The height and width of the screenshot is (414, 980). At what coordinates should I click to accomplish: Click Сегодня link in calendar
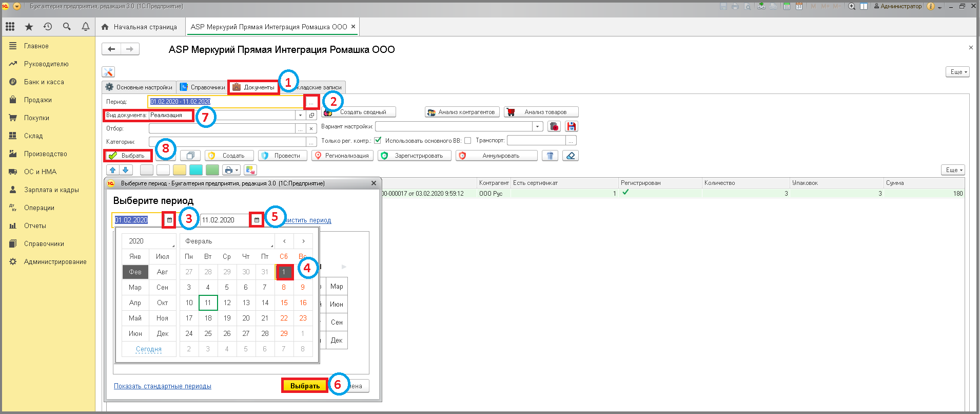coord(149,349)
